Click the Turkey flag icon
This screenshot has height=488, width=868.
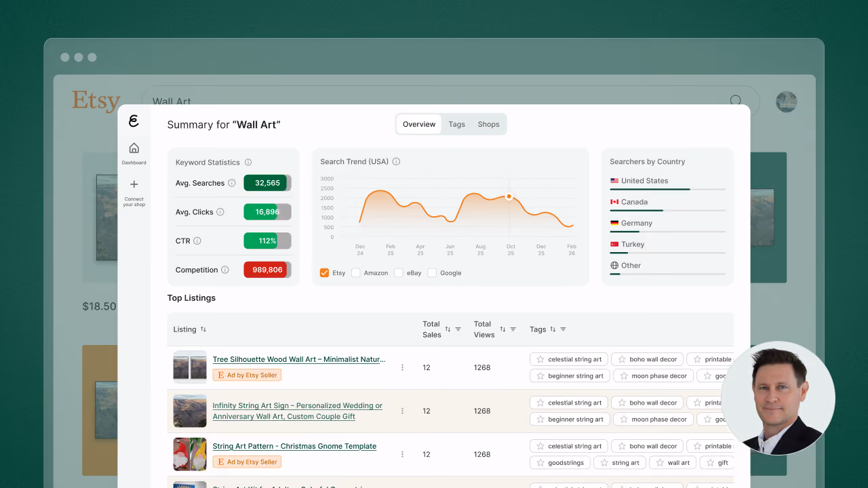[x=614, y=244]
